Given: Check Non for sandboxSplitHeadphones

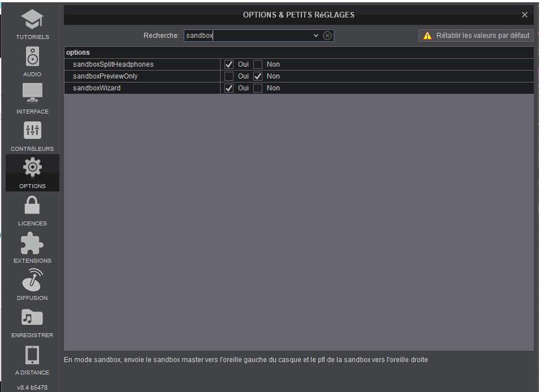Looking at the screenshot, I should [x=258, y=64].
